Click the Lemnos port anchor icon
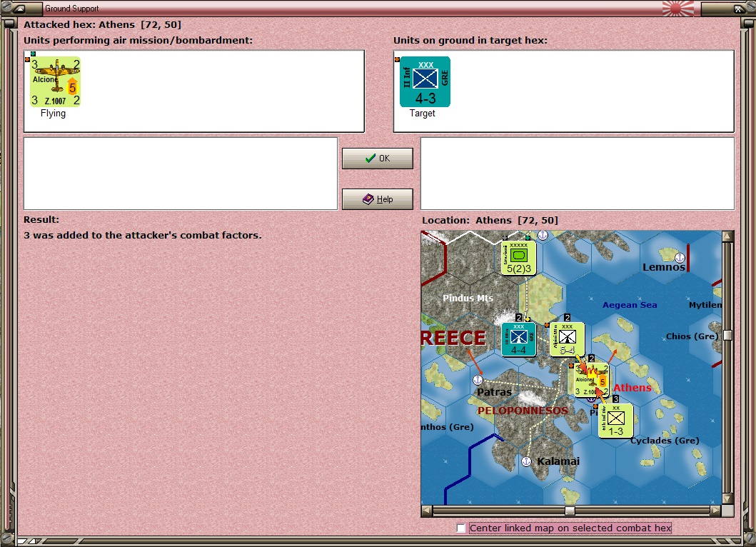This screenshot has width=756, height=547. [680, 258]
